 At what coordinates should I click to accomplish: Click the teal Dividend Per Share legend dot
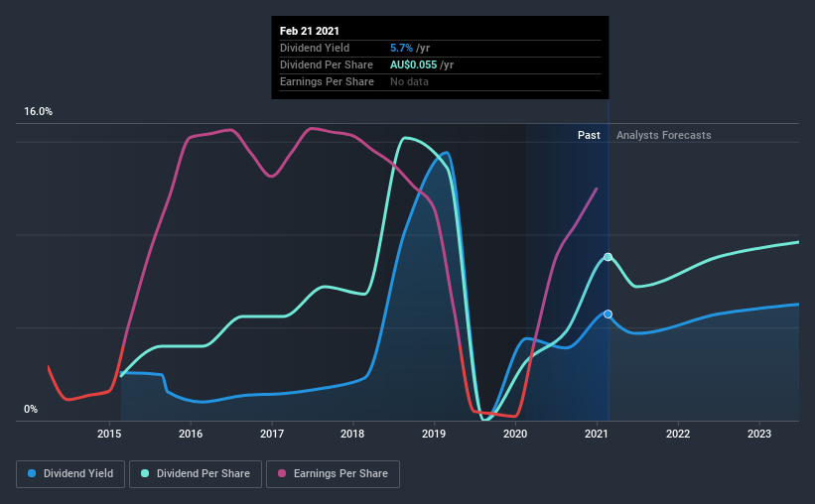(x=145, y=473)
